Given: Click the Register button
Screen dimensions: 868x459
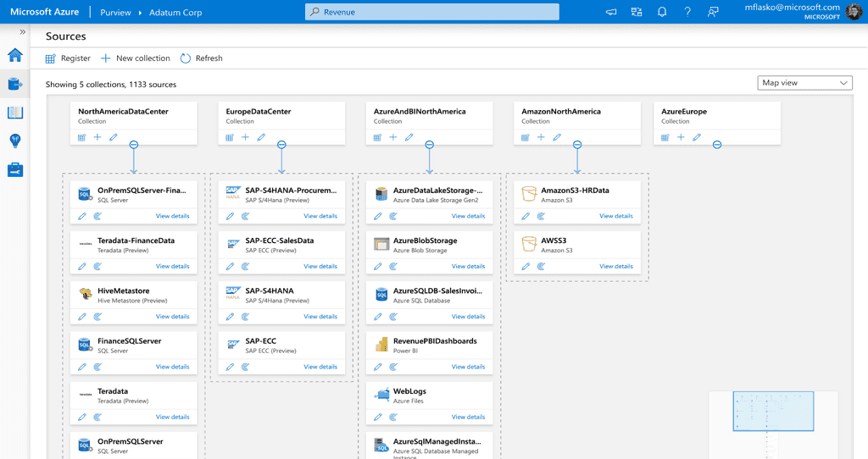Looking at the screenshot, I should click(68, 58).
